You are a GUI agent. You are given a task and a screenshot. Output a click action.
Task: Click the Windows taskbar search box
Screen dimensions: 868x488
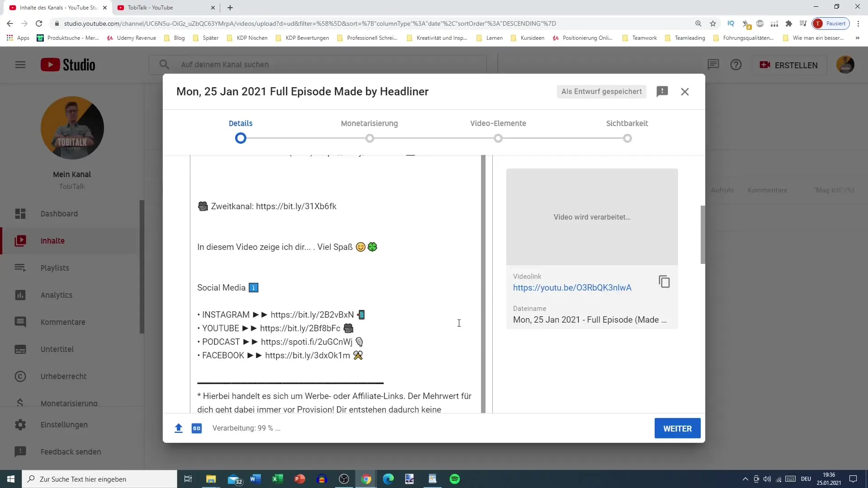tap(99, 479)
